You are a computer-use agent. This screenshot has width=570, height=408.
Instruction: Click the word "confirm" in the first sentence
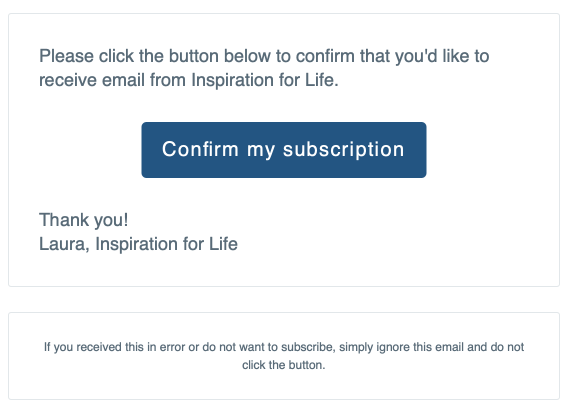pyautogui.click(x=325, y=56)
